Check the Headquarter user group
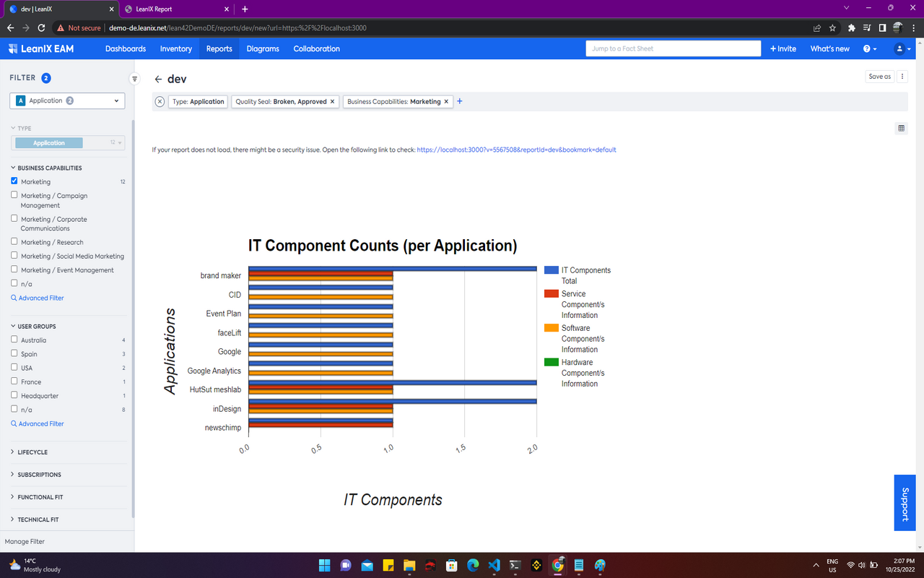 tap(14, 395)
